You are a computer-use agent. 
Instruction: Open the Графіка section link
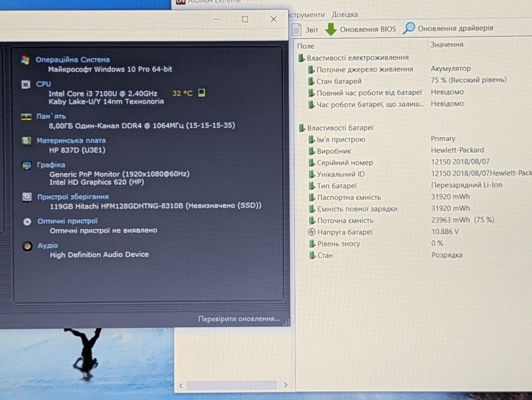(51, 165)
